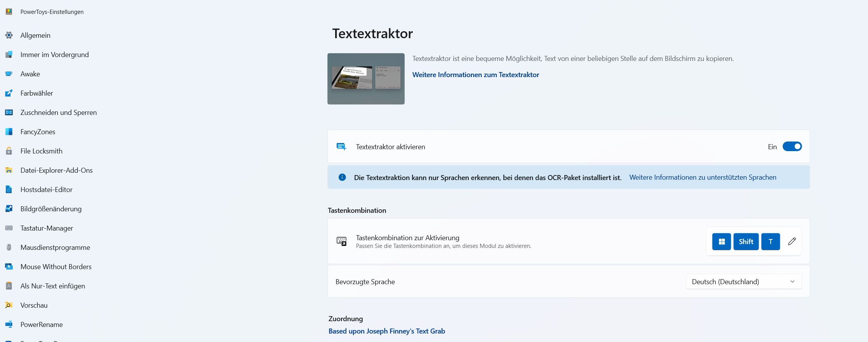Click the Shift key shortcut button
The width and height of the screenshot is (868, 342).
746,242
